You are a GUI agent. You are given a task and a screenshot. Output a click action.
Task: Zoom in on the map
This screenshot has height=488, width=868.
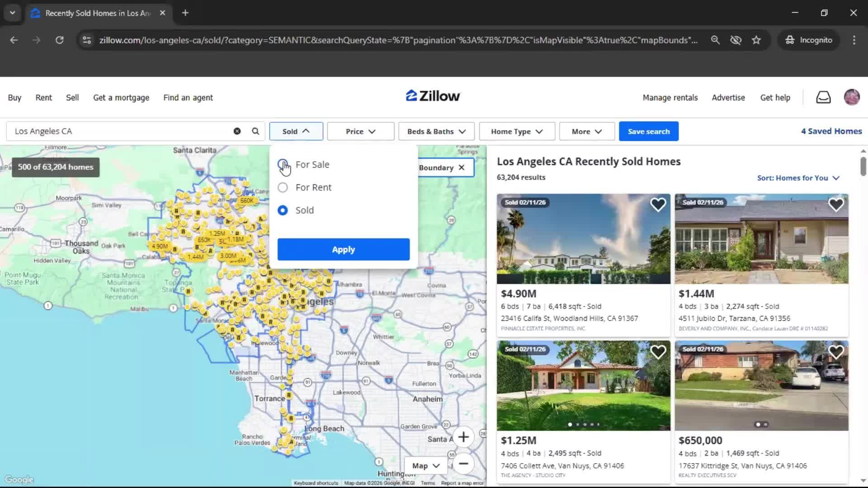point(464,437)
